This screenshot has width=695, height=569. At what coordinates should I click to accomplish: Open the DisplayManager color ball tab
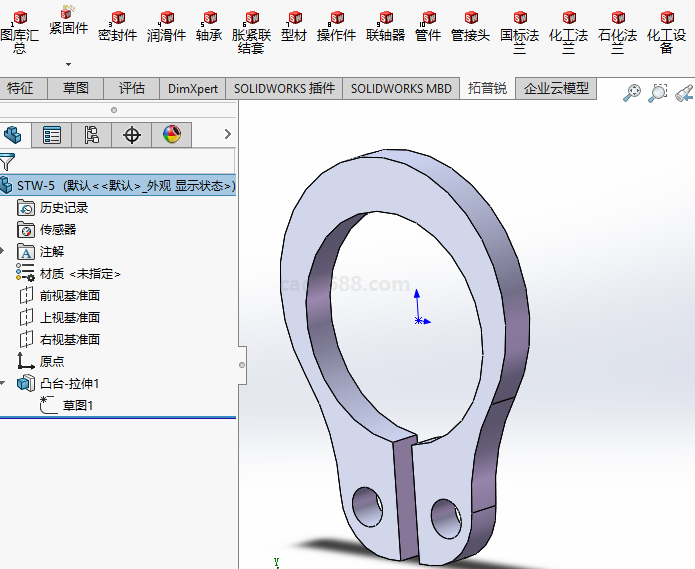(x=172, y=135)
